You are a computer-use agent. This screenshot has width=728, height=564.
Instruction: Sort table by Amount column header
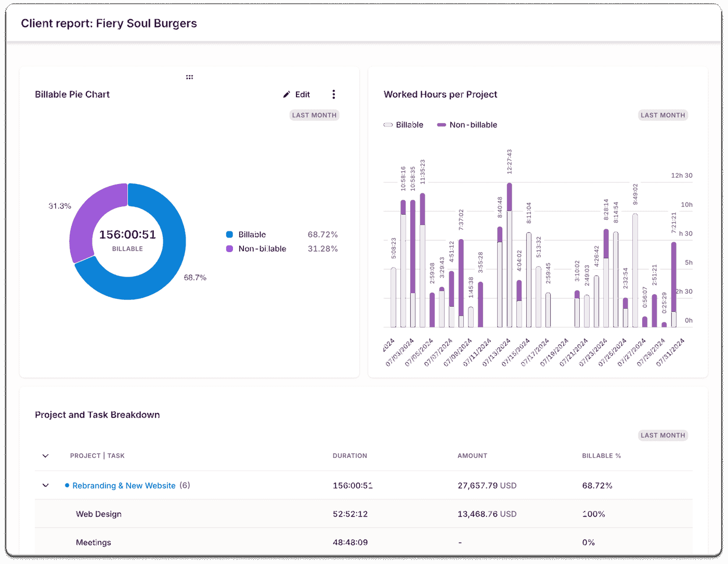coord(472,456)
